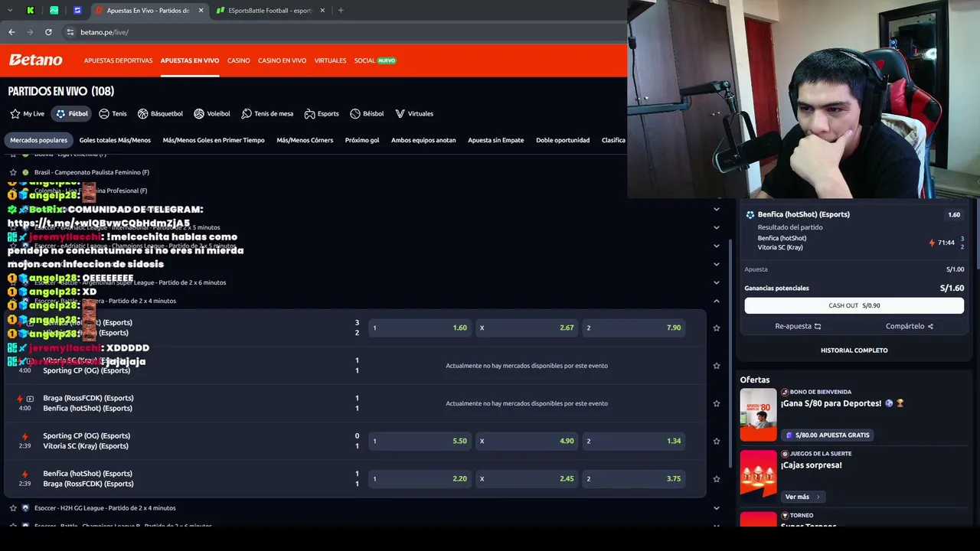
Task: Select the Tenis sport filter
Action: coord(113,114)
